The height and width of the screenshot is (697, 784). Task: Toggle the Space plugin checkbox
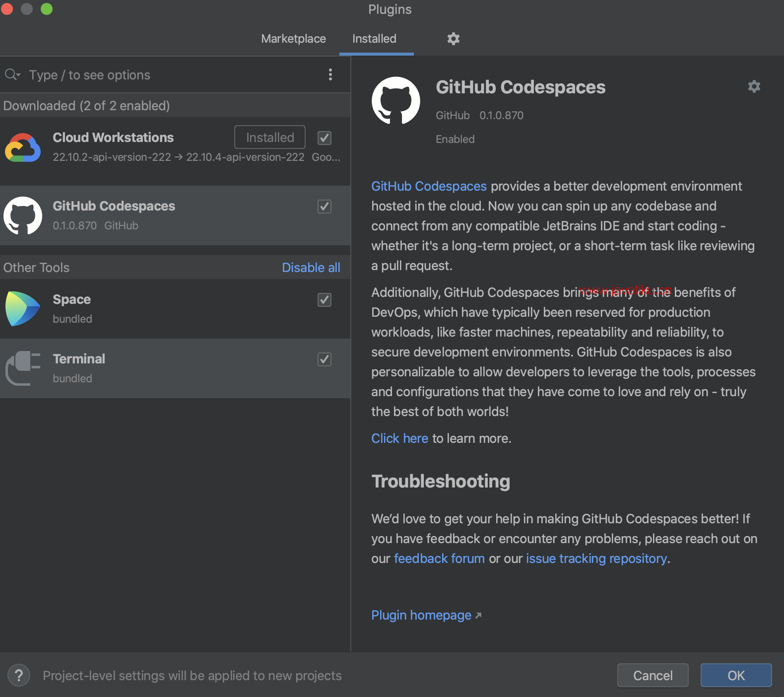coord(325,300)
